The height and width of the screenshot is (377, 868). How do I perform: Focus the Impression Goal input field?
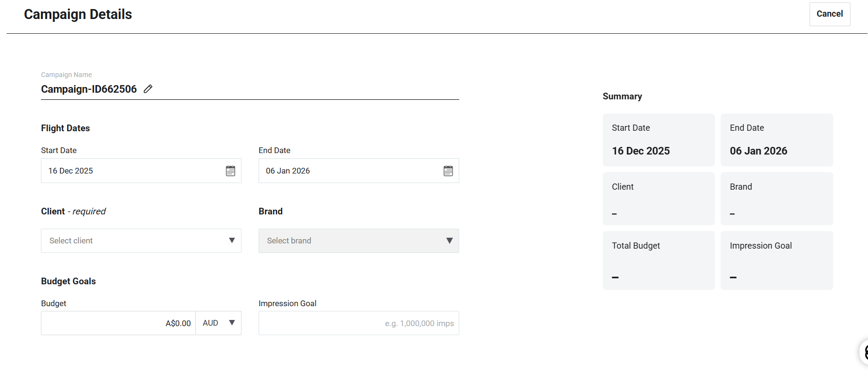tap(358, 323)
